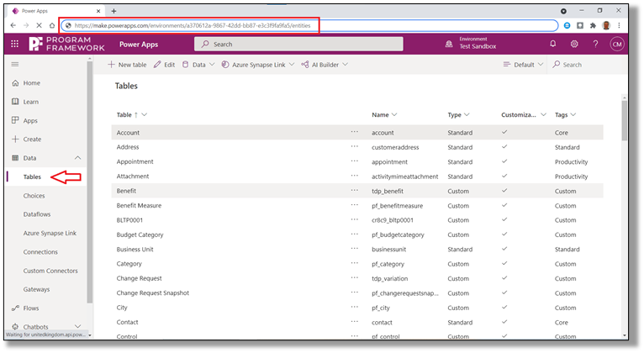Click New table in the command bar

click(127, 65)
